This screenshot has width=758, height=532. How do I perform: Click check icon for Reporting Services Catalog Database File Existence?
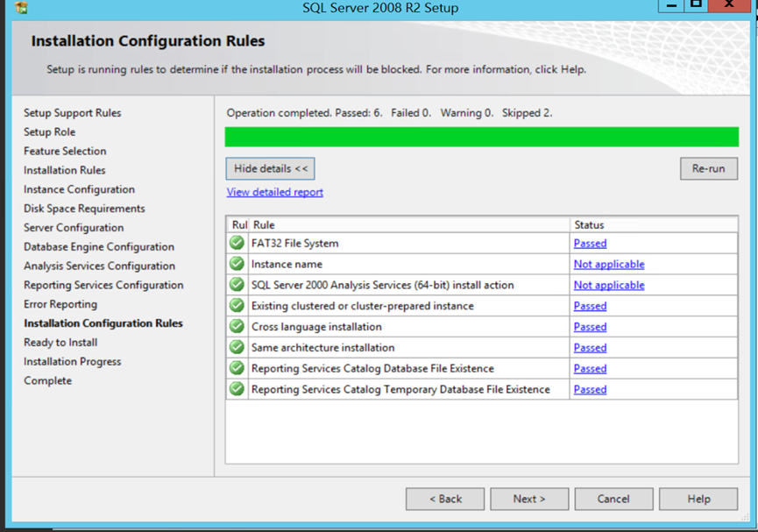237,368
